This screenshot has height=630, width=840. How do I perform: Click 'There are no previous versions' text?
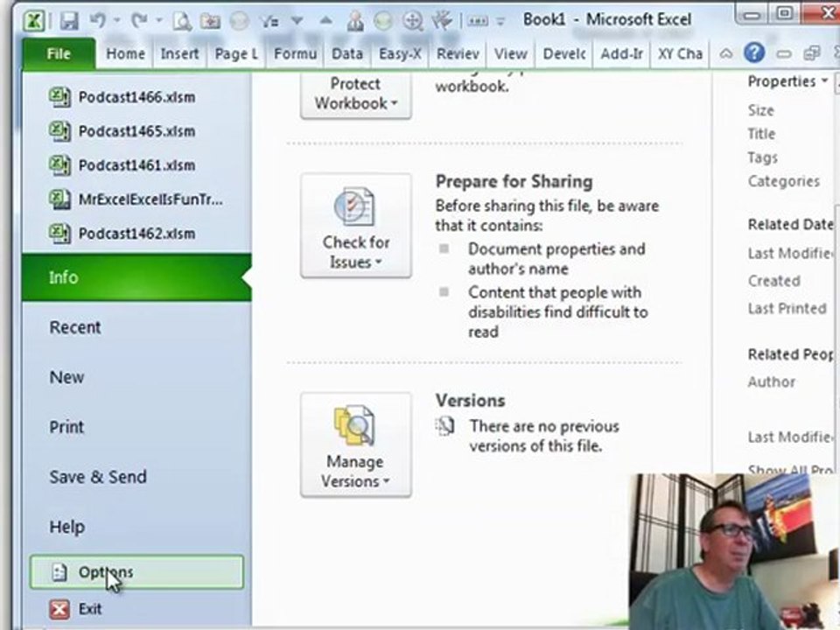(543, 436)
